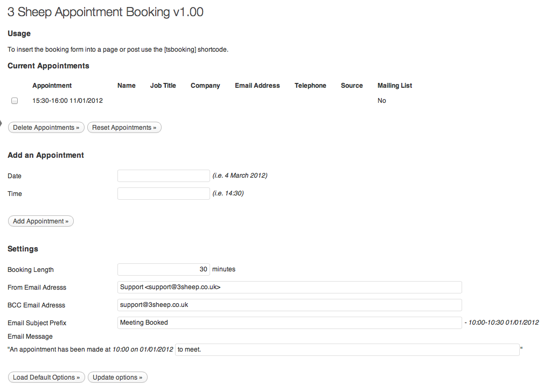
Task: Click the Update options button
Action: pos(117,377)
